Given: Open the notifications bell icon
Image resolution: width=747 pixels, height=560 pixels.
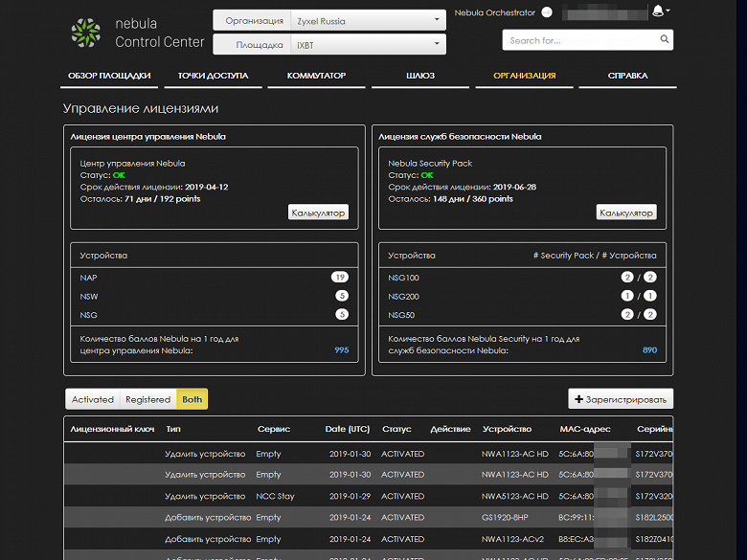Looking at the screenshot, I should coord(657,11).
